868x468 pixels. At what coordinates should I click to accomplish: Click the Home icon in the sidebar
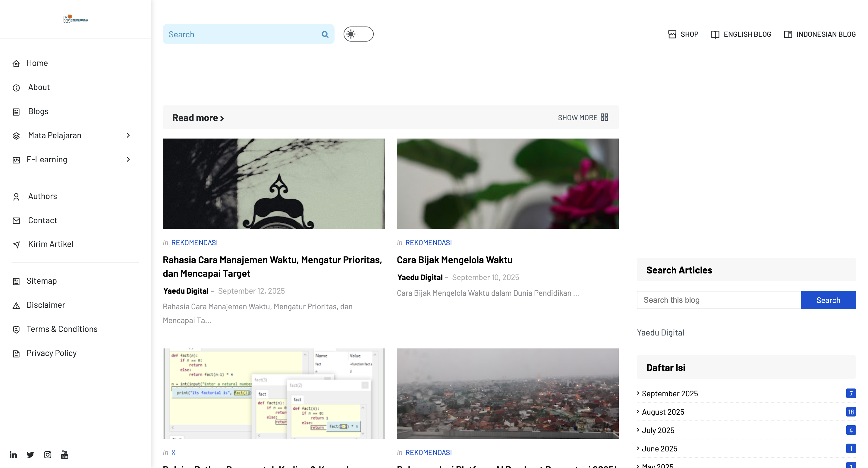pyautogui.click(x=17, y=63)
